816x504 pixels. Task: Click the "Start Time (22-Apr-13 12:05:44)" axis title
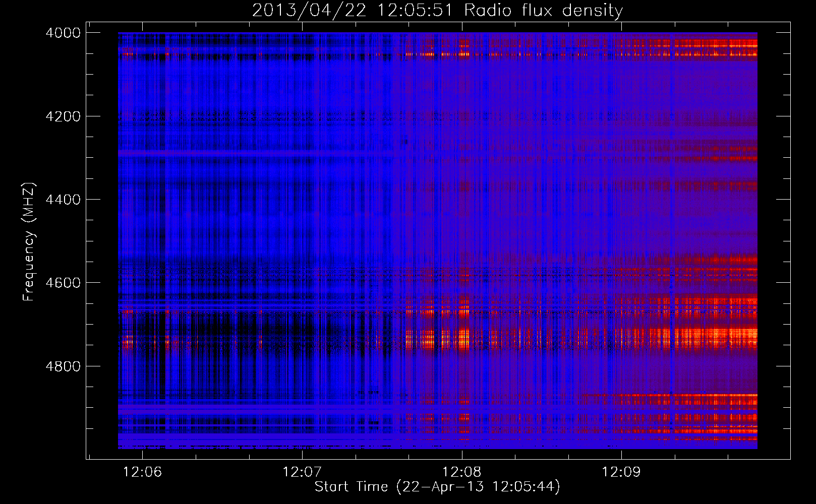pyautogui.click(x=437, y=487)
